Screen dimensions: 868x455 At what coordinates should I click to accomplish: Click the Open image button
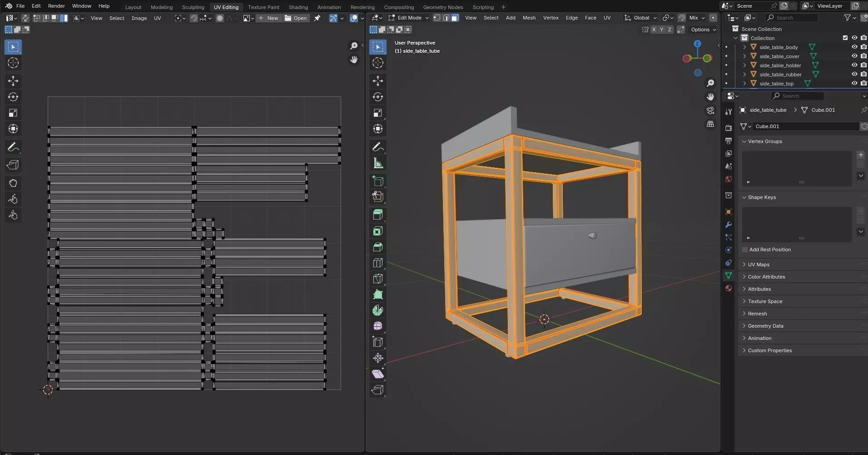pos(296,18)
